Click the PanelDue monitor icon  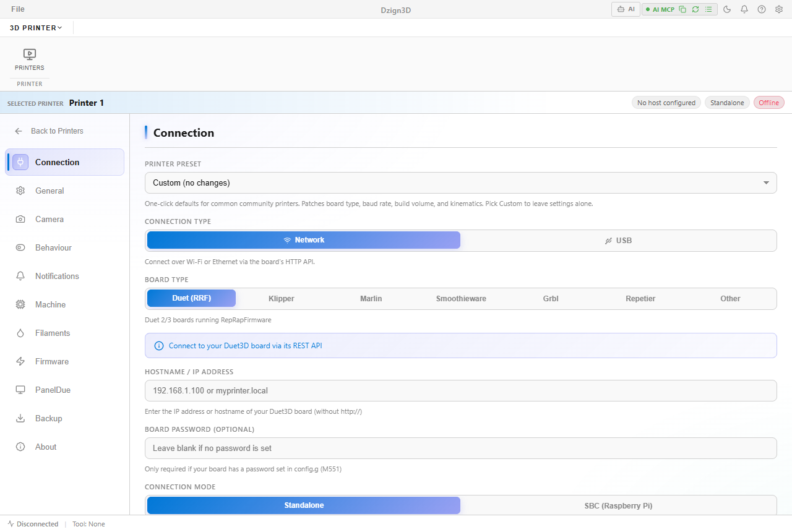click(x=20, y=390)
